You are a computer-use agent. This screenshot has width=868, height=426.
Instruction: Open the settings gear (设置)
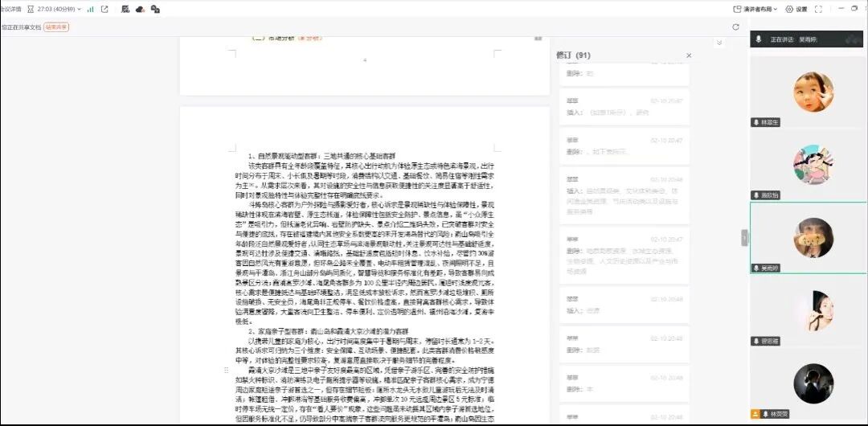pyautogui.click(x=796, y=9)
